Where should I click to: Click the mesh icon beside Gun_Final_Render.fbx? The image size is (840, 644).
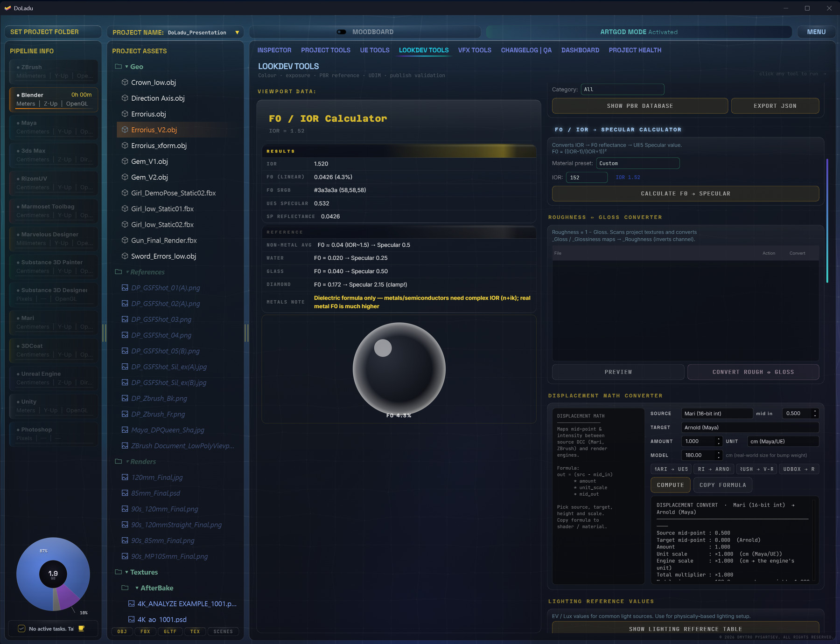(125, 240)
